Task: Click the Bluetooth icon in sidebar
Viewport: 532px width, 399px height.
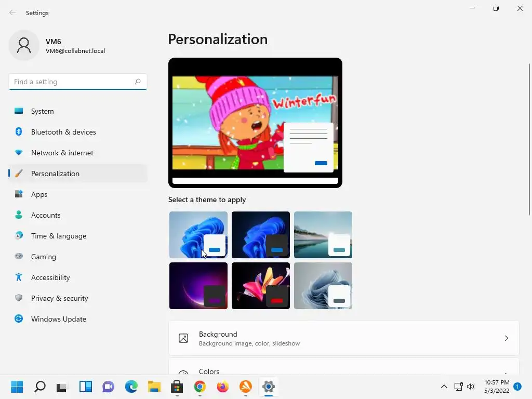Action: pyautogui.click(x=19, y=131)
